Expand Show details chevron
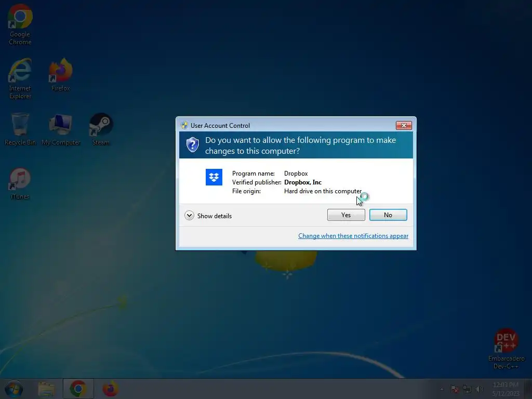 pos(189,216)
